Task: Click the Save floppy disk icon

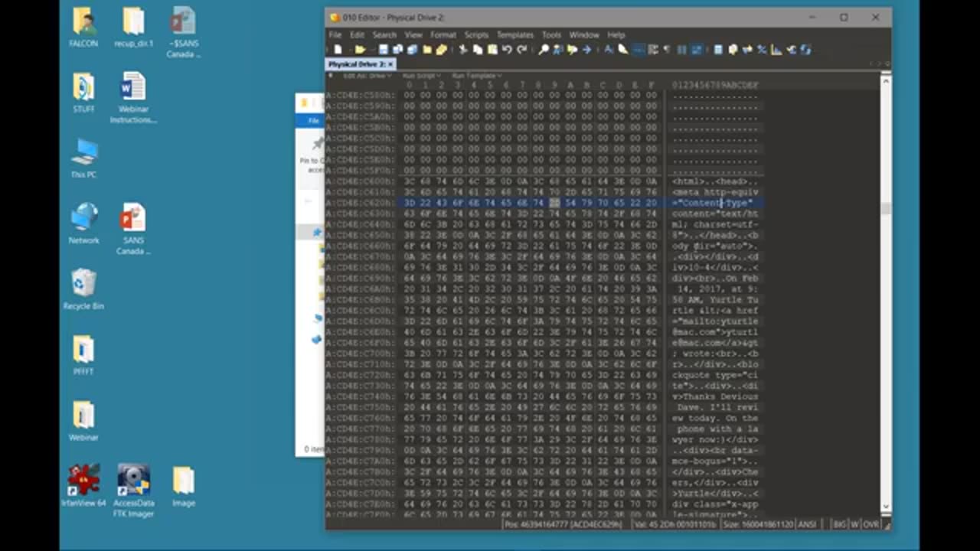Action: point(384,50)
